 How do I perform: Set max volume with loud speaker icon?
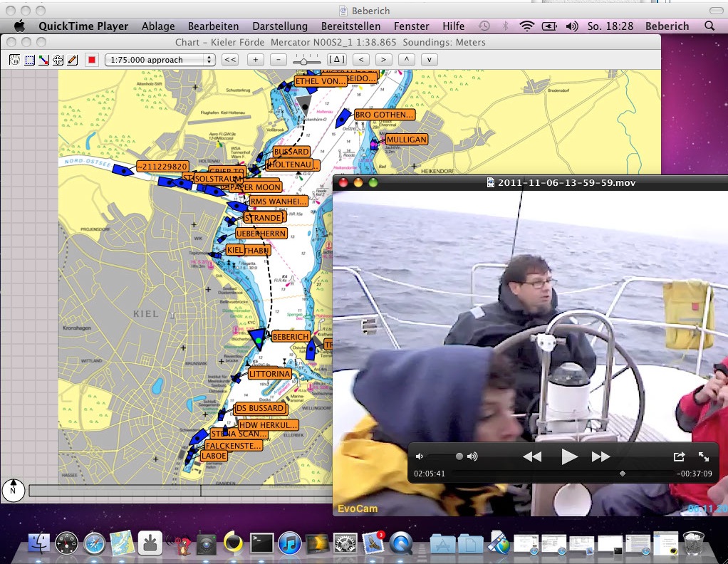coord(473,456)
